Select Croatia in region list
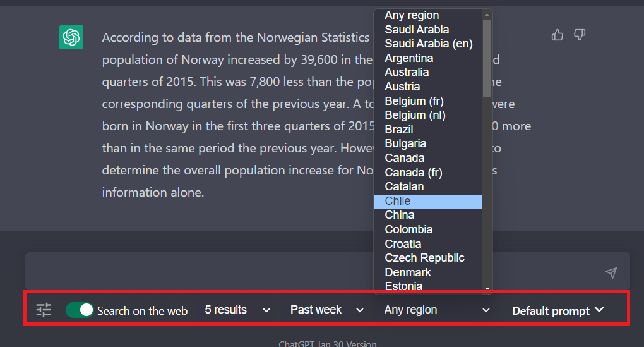Viewport: 644px width, 347px height. pyautogui.click(x=427, y=244)
